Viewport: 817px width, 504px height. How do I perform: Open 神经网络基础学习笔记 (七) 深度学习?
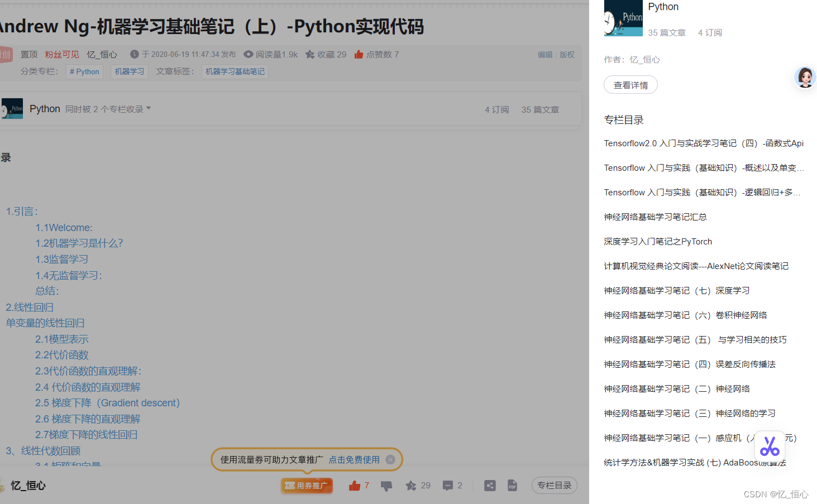(x=677, y=291)
